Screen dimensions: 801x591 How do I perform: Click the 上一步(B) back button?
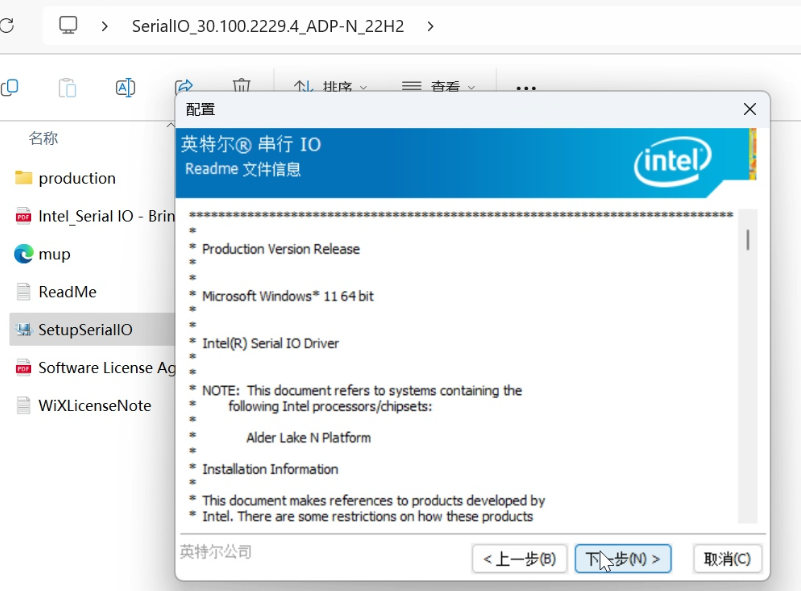point(519,558)
